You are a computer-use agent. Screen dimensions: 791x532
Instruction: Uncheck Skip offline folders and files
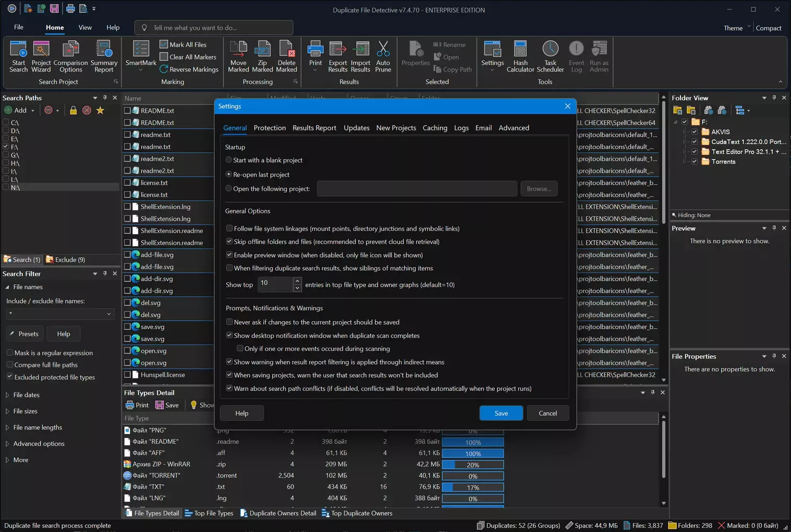(x=229, y=241)
